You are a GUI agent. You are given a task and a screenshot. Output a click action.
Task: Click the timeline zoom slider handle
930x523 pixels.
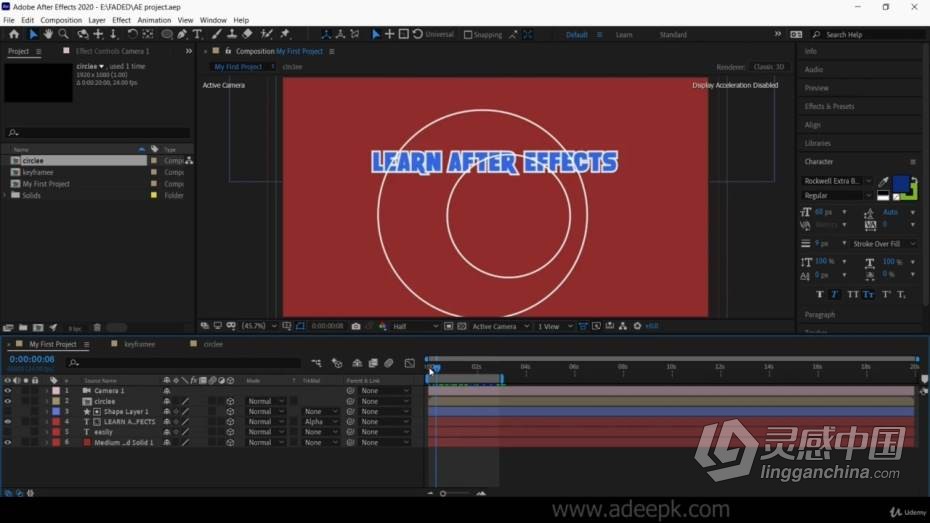pos(443,493)
